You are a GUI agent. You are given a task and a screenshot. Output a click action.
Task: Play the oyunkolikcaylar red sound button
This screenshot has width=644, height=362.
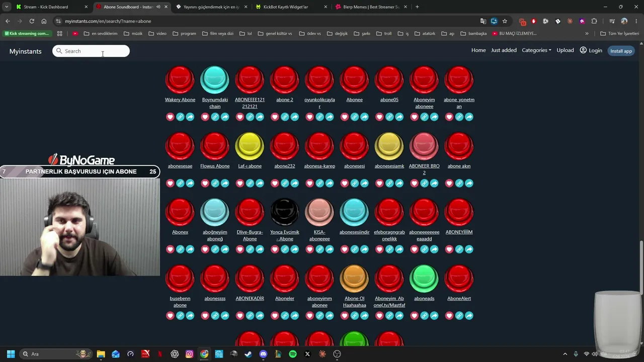(319, 79)
